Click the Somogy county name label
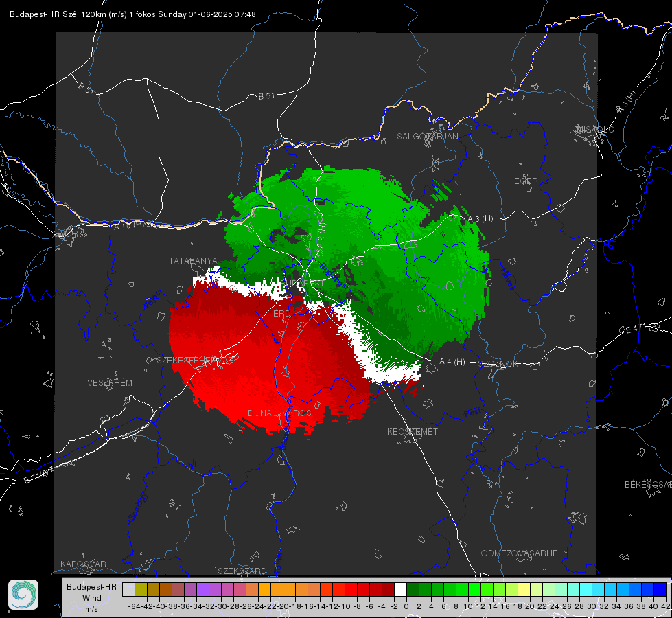Screen dimensions: 672x618 click(137, 507)
